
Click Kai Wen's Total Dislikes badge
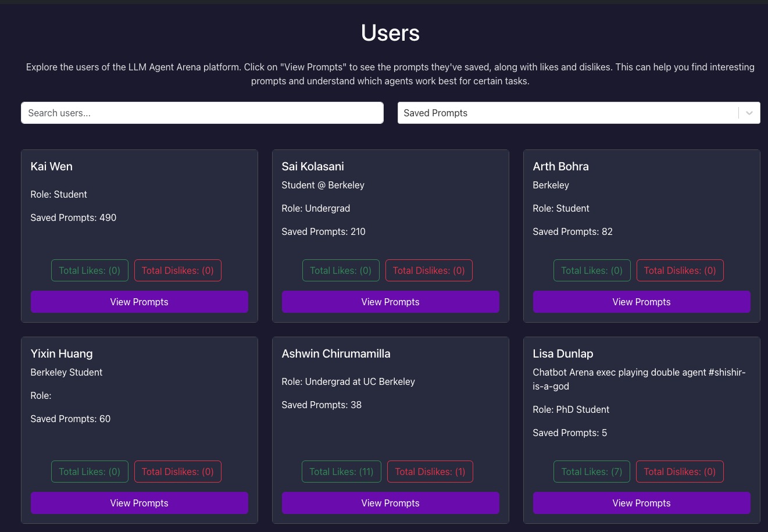[x=177, y=270]
